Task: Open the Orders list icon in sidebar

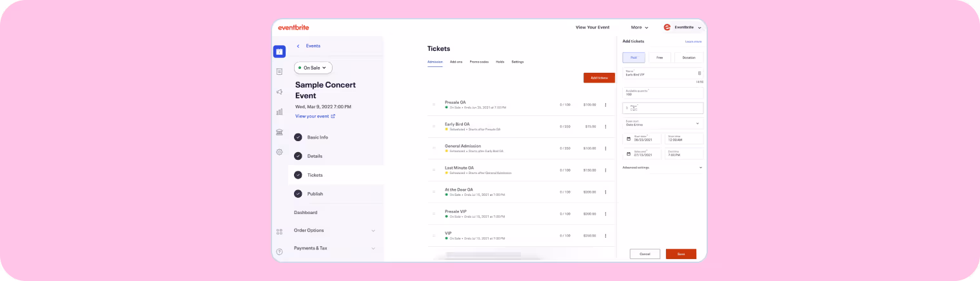Action: 279,72
